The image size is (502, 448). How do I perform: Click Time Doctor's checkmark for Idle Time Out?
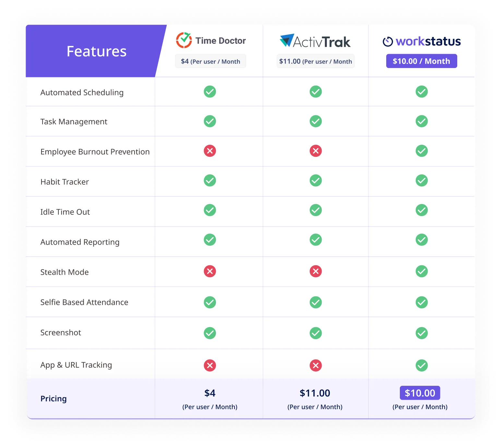[210, 210]
